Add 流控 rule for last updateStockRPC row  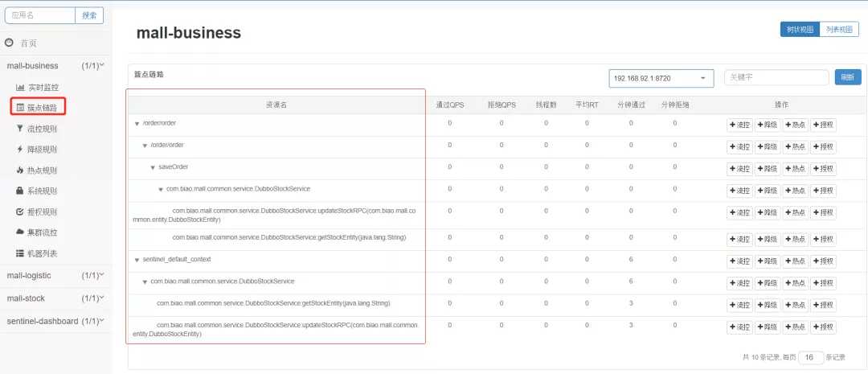[x=739, y=327]
